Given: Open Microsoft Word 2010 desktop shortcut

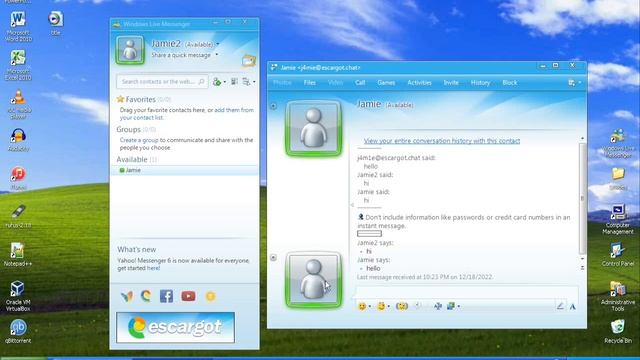Looking at the screenshot, I should coord(18,27).
